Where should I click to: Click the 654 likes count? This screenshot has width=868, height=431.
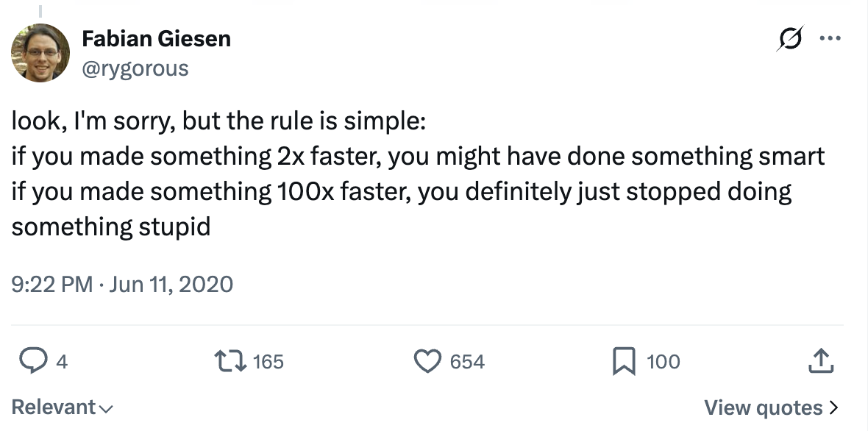(x=466, y=361)
